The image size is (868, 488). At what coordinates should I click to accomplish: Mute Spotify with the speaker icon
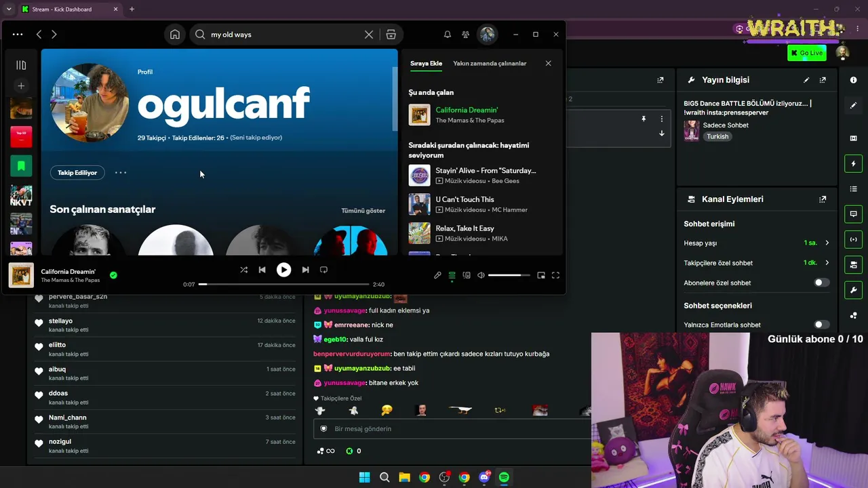click(481, 275)
